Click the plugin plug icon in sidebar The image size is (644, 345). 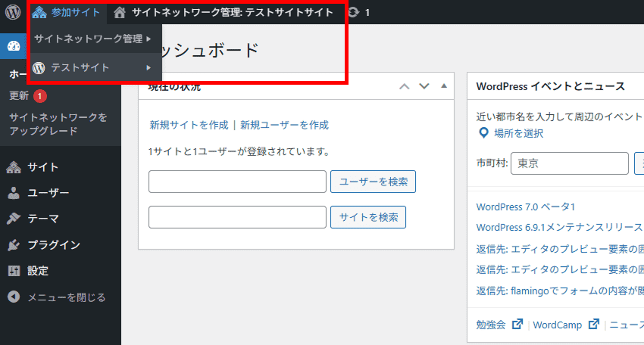14,245
